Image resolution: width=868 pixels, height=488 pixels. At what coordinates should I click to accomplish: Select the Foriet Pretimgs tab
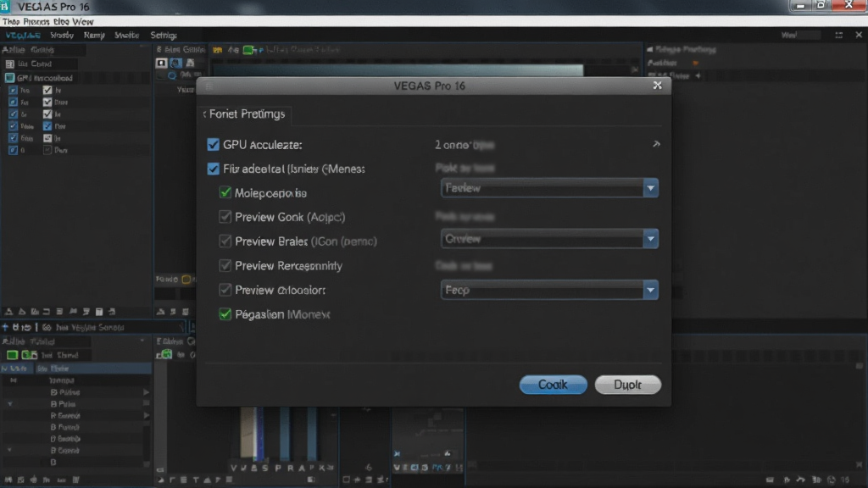point(247,114)
